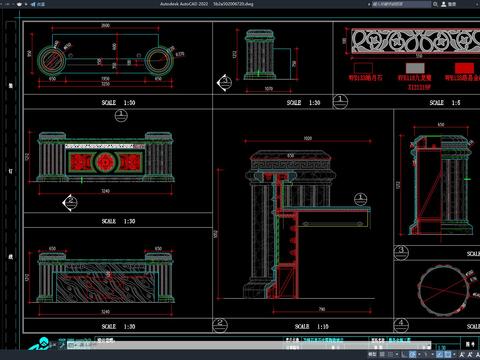480x360 pixels.
Task: Toggle ortho mode in the status bar
Action: coord(404,354)
